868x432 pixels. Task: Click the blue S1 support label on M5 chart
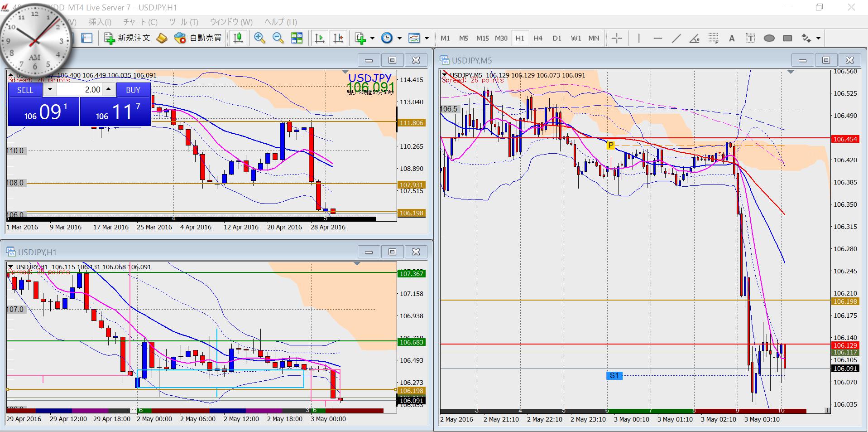pyautogui.click(x=614, y=375)
